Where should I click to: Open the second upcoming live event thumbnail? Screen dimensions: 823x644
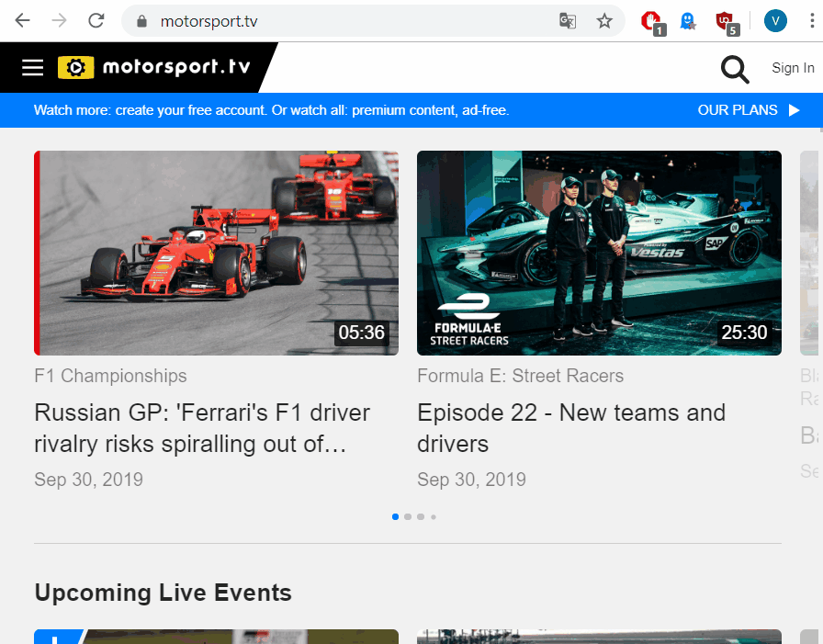pyautogui.click(x=599, y=637)
